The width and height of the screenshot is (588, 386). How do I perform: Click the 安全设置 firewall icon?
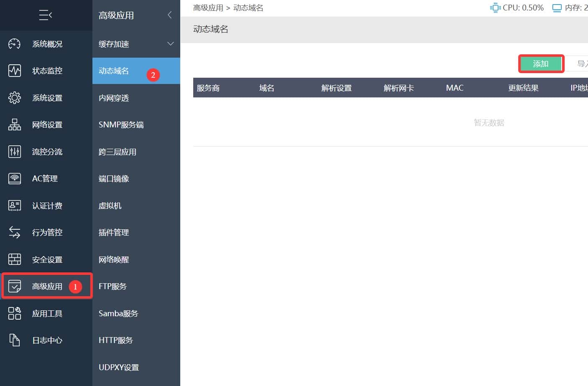pos(14,259)
